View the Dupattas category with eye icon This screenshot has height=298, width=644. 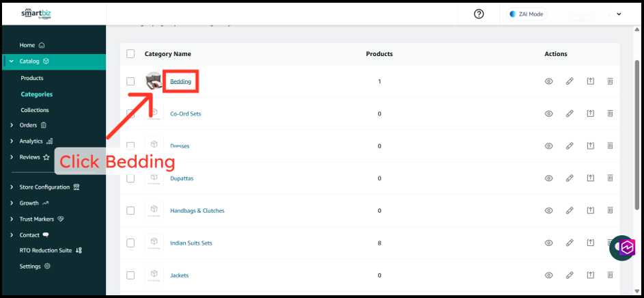(548, 178)
